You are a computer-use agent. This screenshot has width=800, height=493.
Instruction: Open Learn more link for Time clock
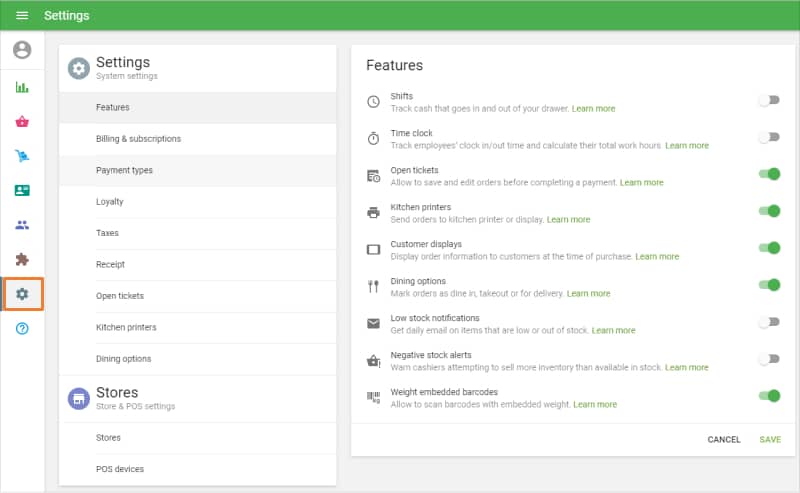coord(687,145)
